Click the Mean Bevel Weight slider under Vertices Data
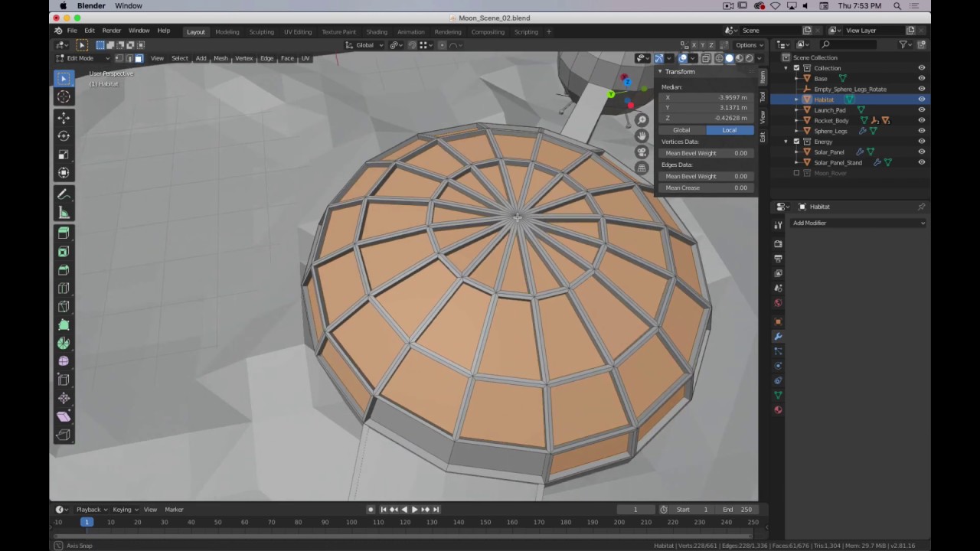This screenshot has height=551, width=980. (x=706, y=153)
